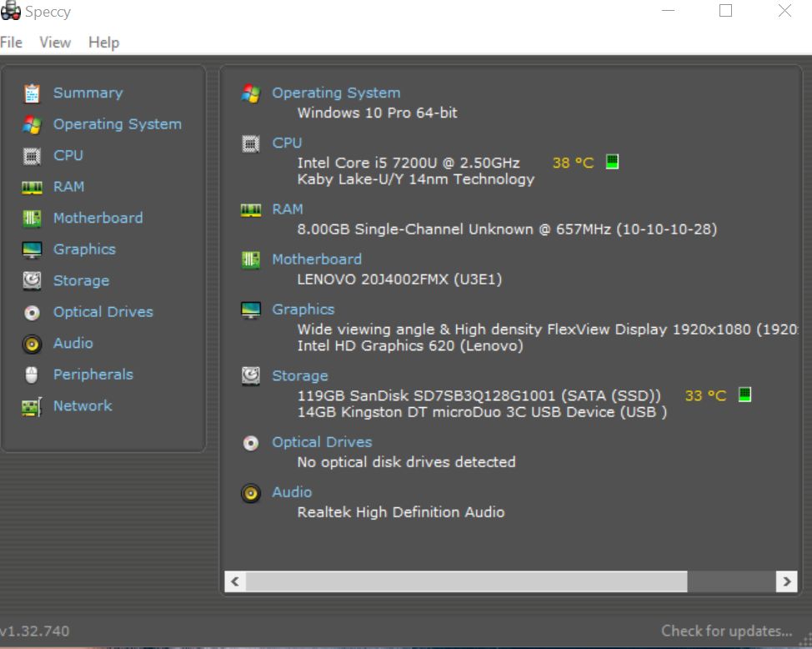Click the Storage drive icon in sidebar
Viewport: 812px width, 649px height.
(32, 281)
